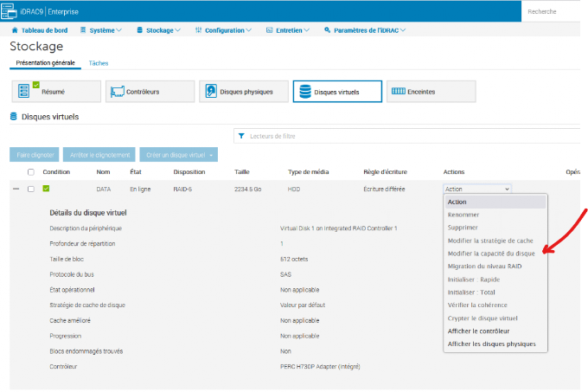Click the Tableau de bord home icon
The height and width of the screenshot is (392, 588).
(x=14, y=30)
